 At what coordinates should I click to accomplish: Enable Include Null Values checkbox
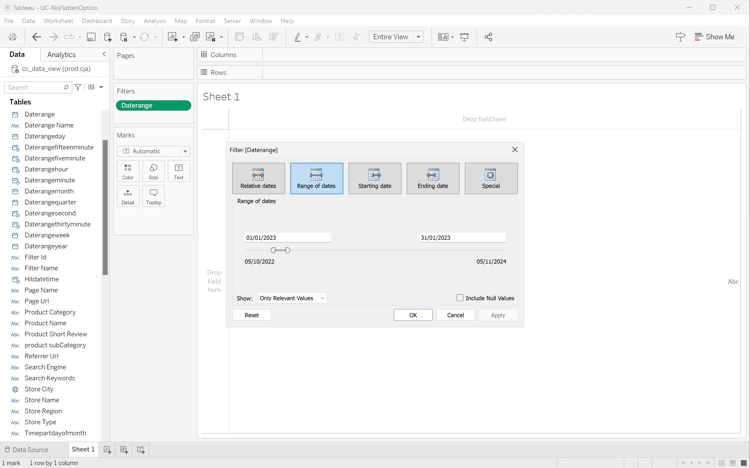point(460,298)
